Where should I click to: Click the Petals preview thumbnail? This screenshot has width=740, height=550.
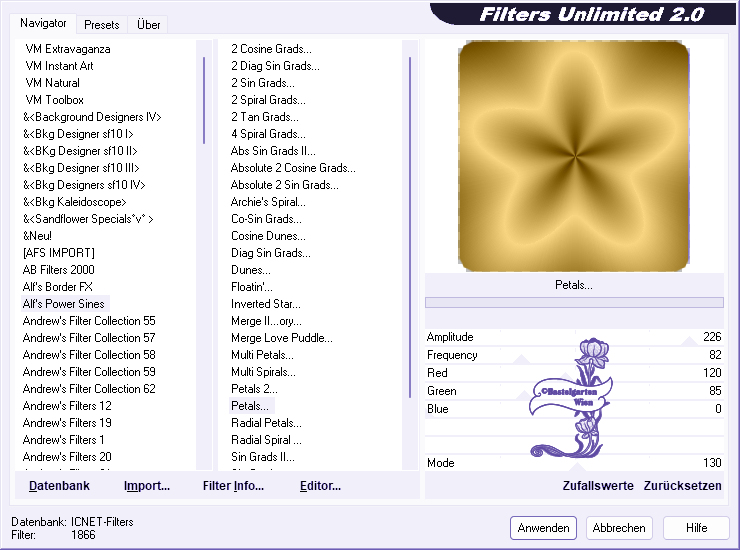[574, 156]
